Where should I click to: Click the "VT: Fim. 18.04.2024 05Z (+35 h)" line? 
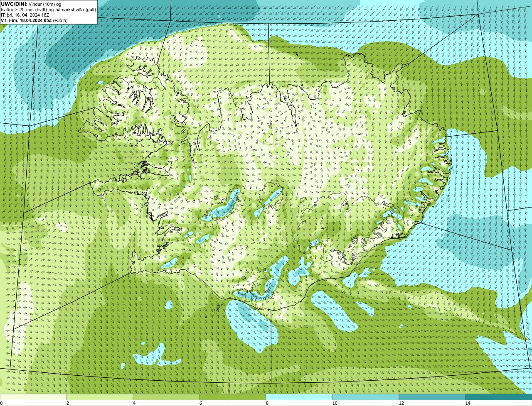tap(34, 20)
